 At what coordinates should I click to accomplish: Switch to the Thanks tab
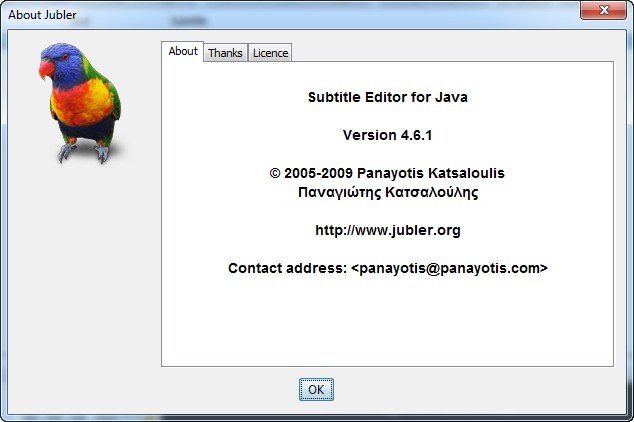tap(225, 53)
